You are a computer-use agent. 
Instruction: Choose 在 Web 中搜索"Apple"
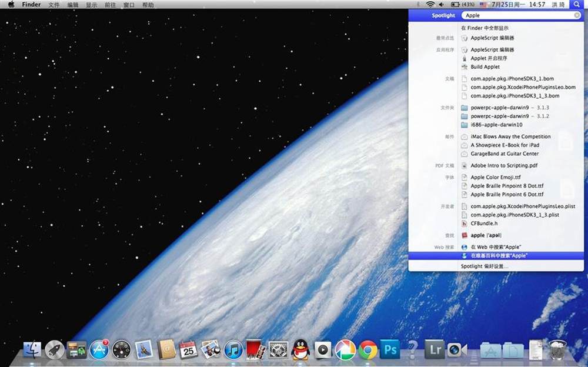click(x=496, y=247)
